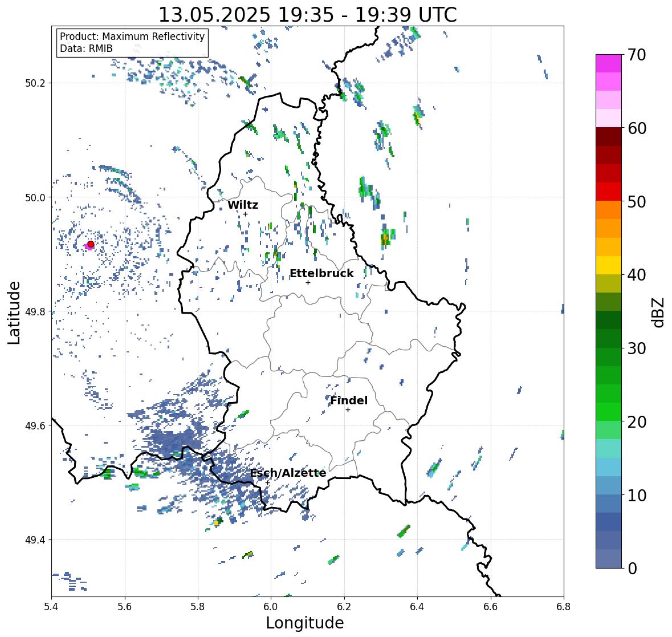Viewport: 672px width, 637px height.
Task: Click the 'Data: RMIB' legend text
Action: click(86, 48)
